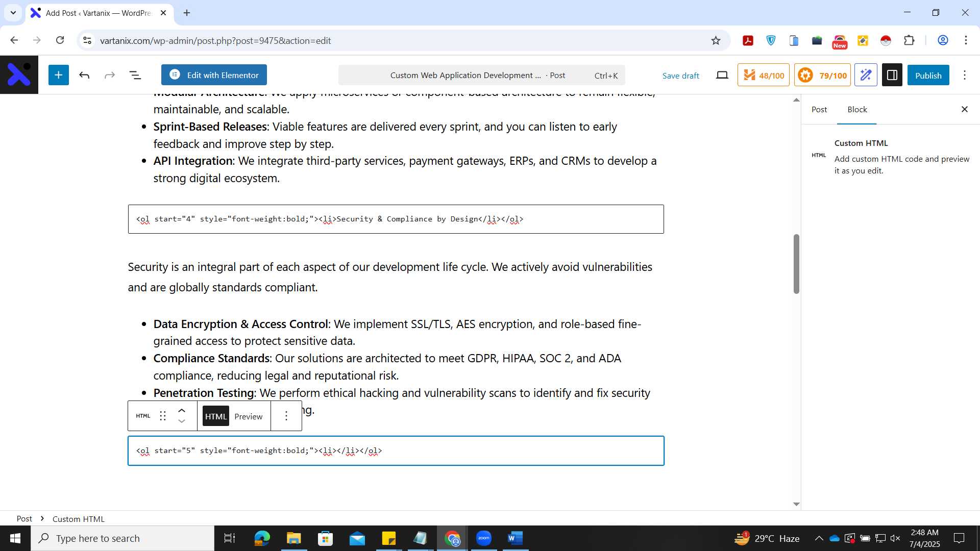
Task: Click the start="4" Security HTML block
Action: (396, 219)
